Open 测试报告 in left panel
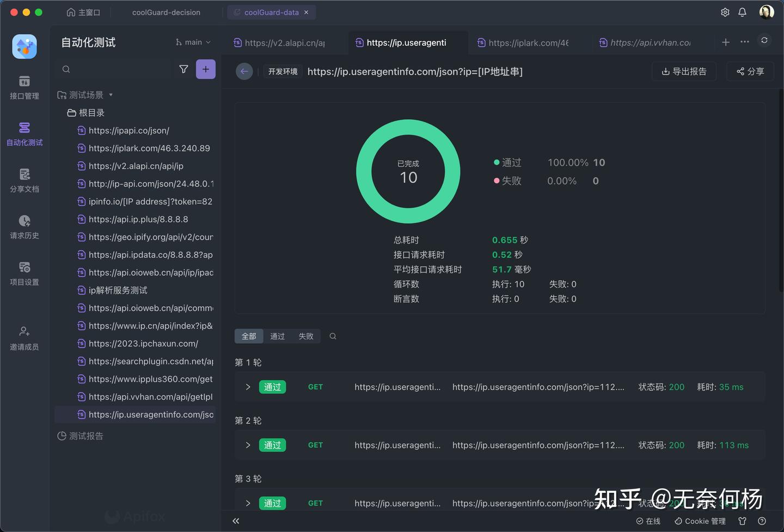Screen dimensions: 784x532 coord(81,436)
